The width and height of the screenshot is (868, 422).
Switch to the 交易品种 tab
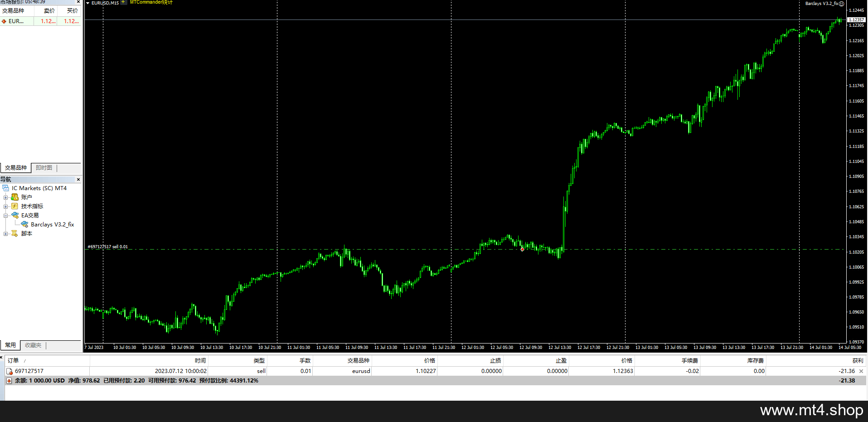(x=15, y=168)
